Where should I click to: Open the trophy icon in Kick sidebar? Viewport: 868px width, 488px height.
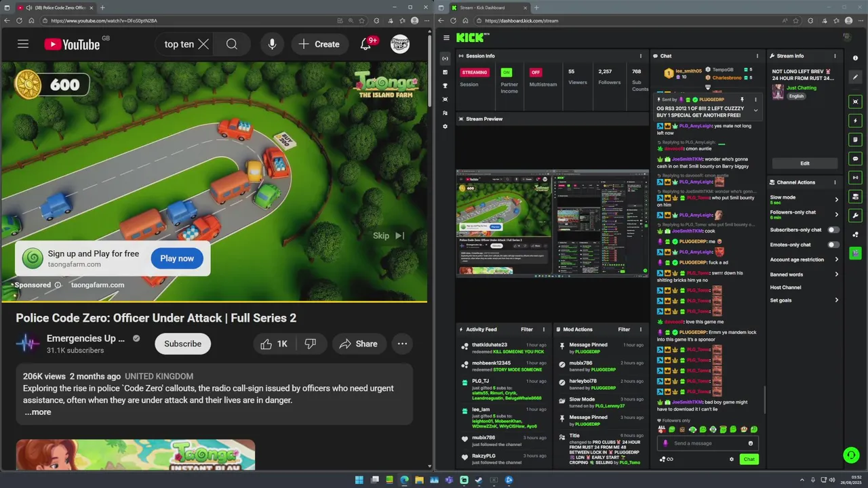pyautogui.click(x=445, y=86)
